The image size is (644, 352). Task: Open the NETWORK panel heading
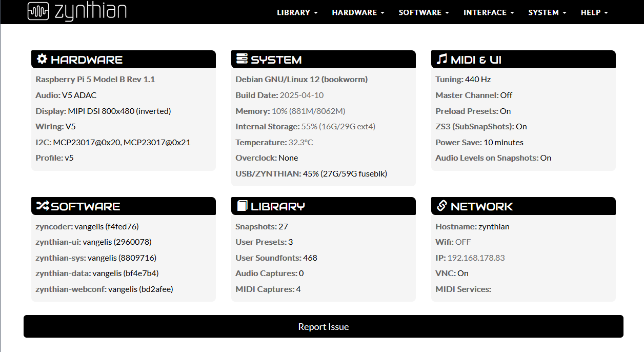point(524,206)
